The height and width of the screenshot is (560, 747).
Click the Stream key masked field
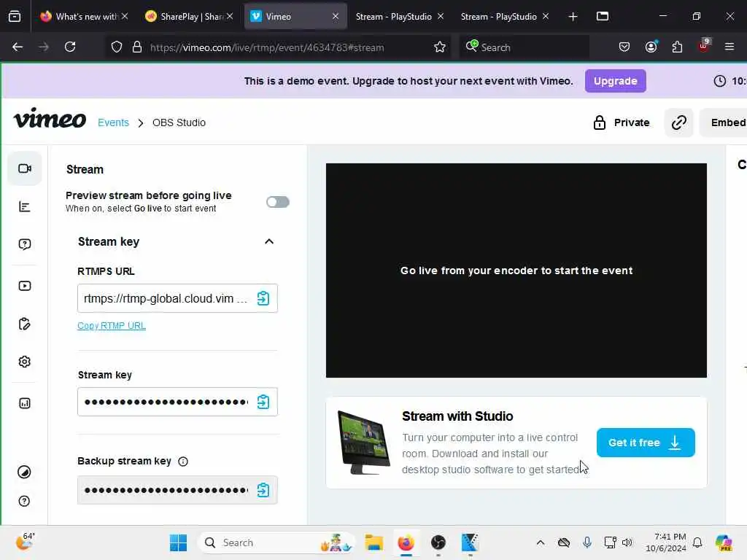pyautogui.click(x=177, y=402)
